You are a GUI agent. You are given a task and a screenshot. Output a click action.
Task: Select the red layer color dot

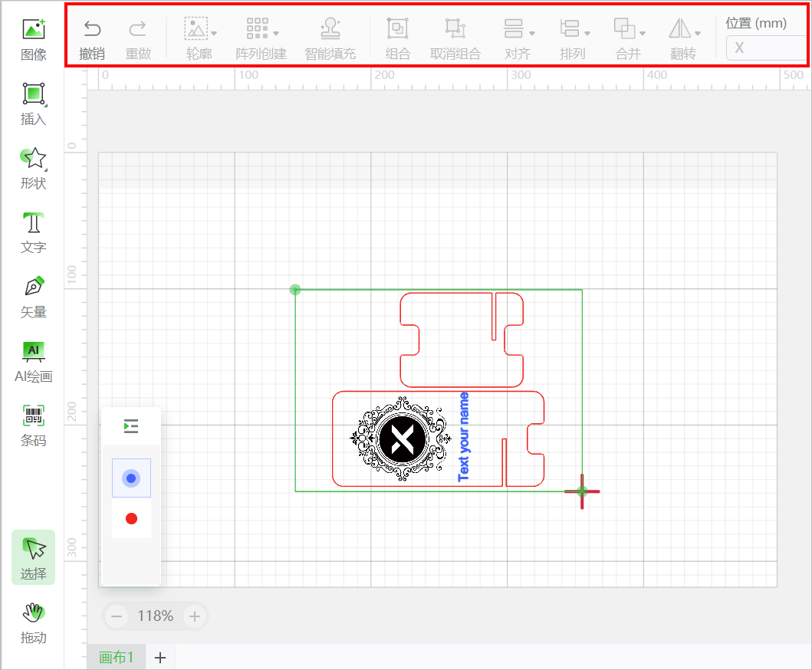[131, 519]
